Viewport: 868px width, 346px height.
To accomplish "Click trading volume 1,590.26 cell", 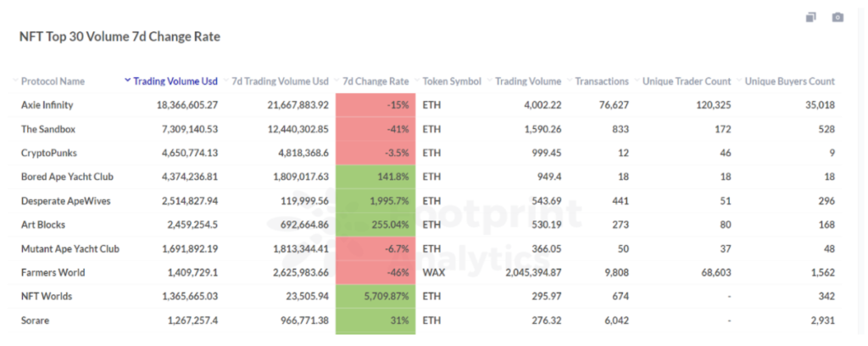I will click(543, 129).
